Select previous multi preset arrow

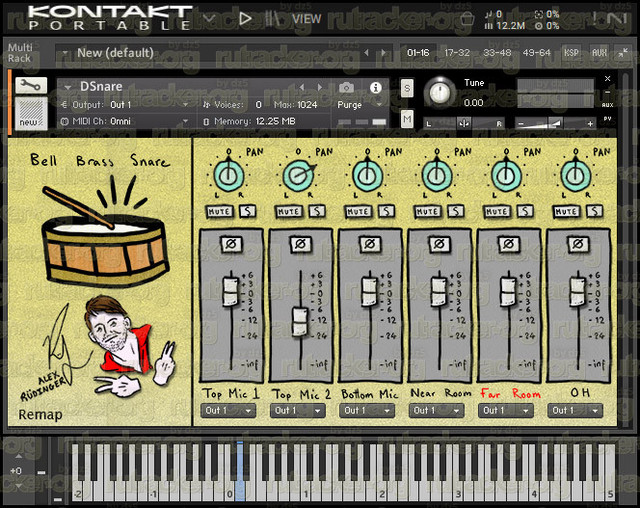(x=366, y=53)
